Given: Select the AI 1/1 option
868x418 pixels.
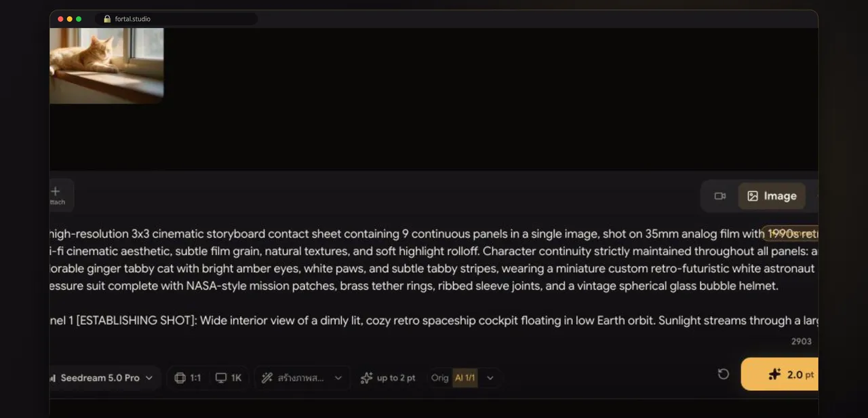Looking at the screenshot, I should (x=465, y=378).
